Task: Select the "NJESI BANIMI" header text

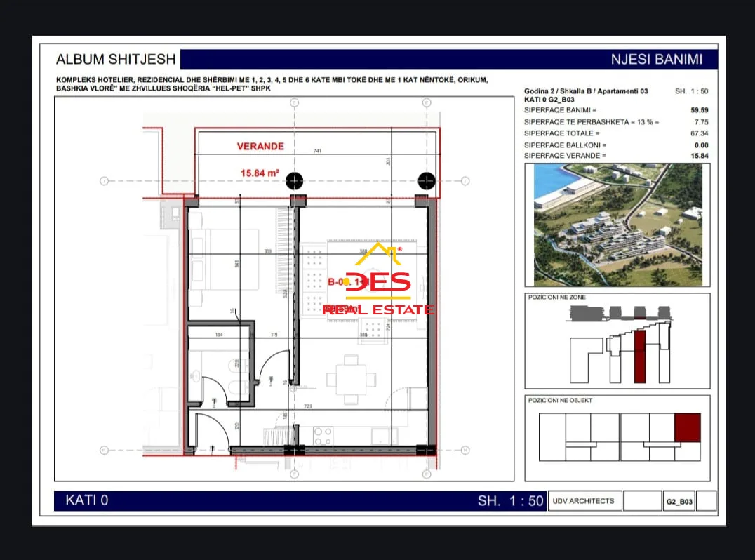Action: [656, 59]
